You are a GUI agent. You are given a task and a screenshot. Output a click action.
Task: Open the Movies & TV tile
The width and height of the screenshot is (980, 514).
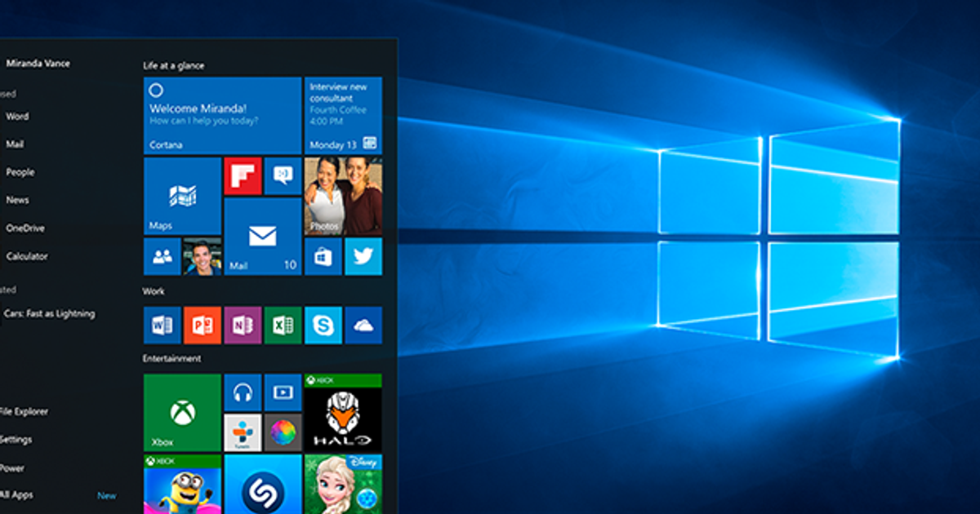[x=283, y=392]
